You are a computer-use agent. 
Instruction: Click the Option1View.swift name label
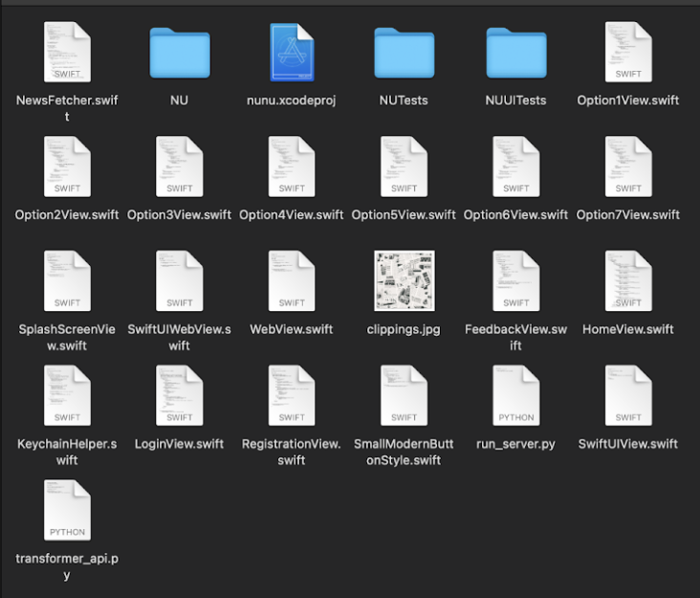point(628,100)
